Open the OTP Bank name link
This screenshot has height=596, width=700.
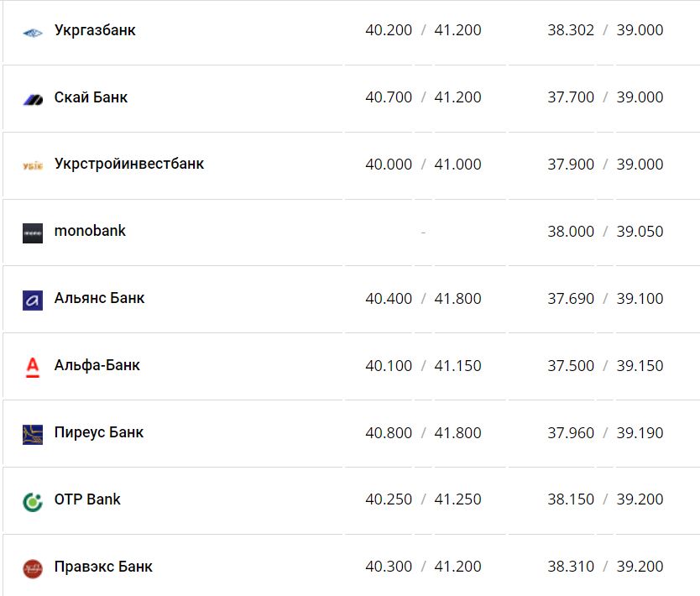point(87,499)
